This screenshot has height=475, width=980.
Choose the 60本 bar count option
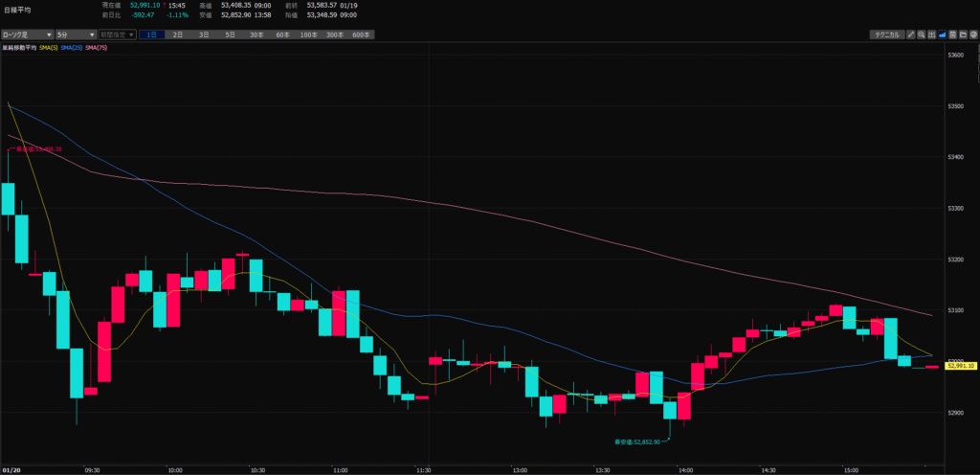point(282,34)
